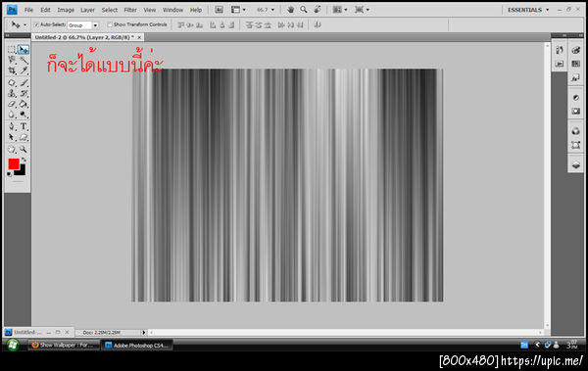The height and width of the screenshot is (371, 588).
Task: Select the Paint Bucket tool
Action: (x=24, y=104)
